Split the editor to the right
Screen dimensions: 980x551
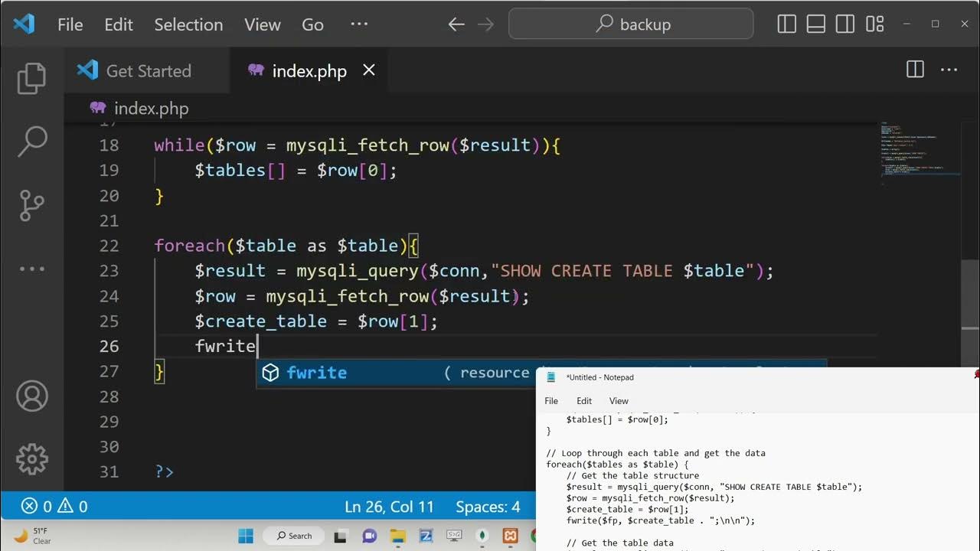click(x=915, y=70)
